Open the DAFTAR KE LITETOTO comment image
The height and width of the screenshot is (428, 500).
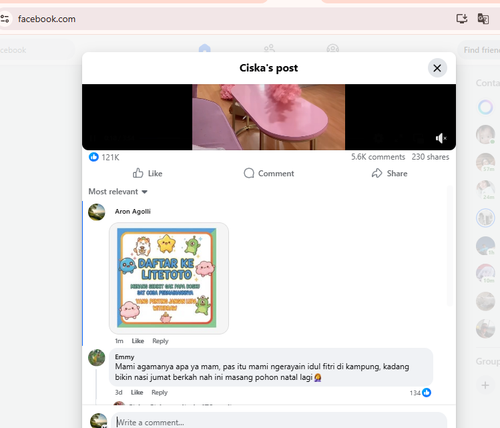point(167,278)
